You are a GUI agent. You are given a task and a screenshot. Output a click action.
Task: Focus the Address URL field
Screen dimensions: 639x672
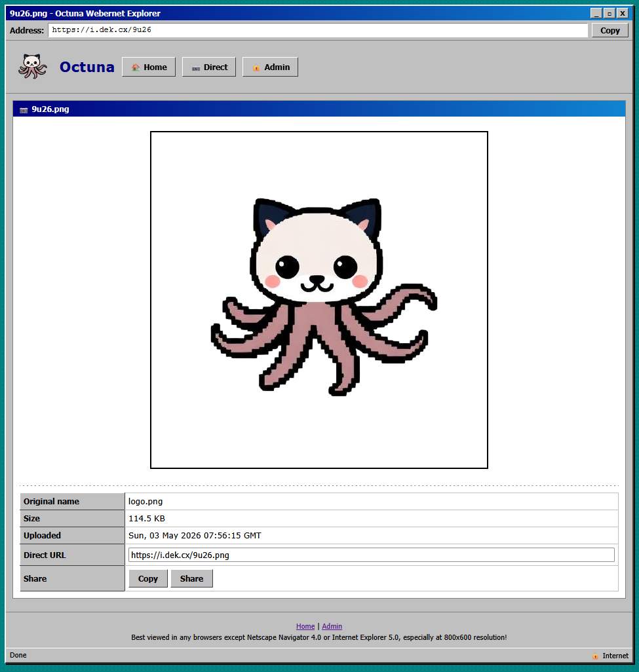318,30
